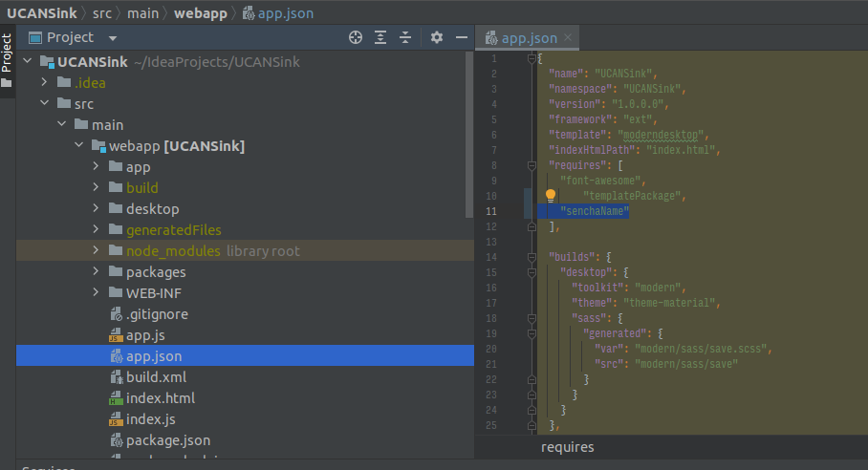Viewport: 868px width, 470px height.
Task: Fold the desktop object at line 15
Action: 532,272
